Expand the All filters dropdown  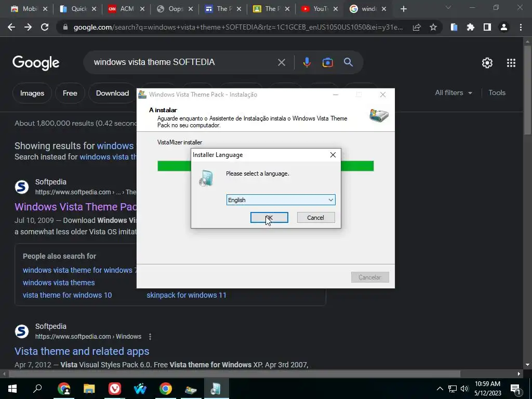click(x=454, y=92)
